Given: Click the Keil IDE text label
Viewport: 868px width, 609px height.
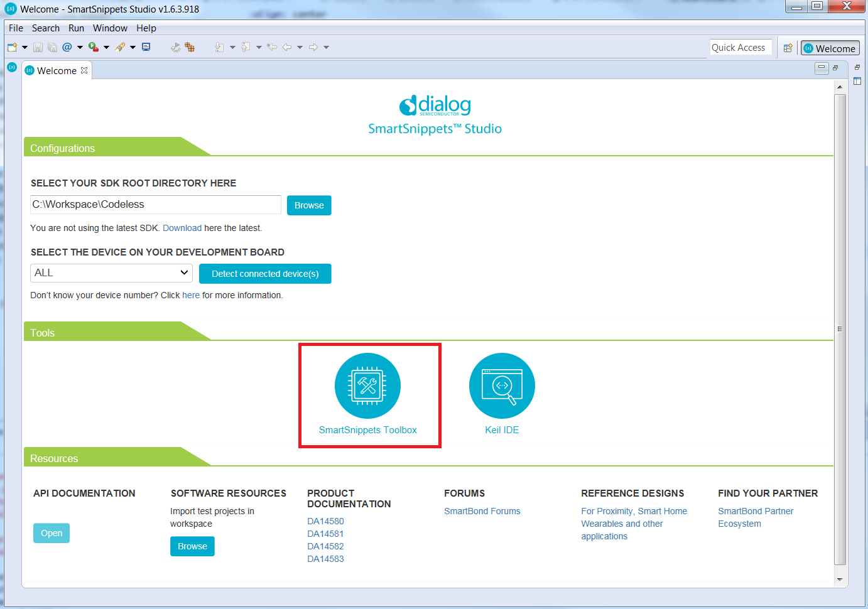Looking at the screenshot, I should pyautogui.click(x=502, y=430).
